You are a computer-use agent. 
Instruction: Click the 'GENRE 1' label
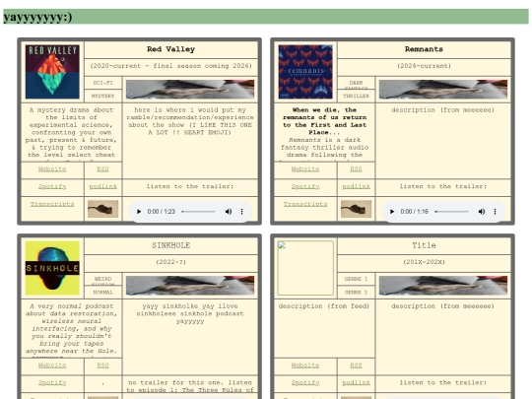356,279
